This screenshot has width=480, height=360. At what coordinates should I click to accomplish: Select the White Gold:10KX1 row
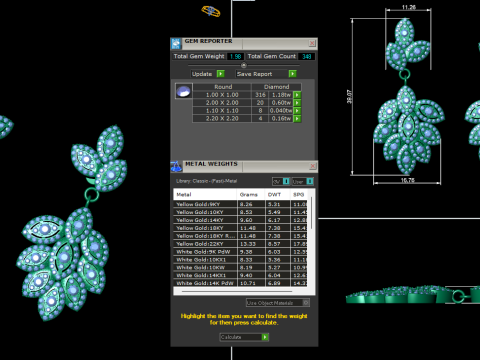pyautogui.click(x=240, y=260)
